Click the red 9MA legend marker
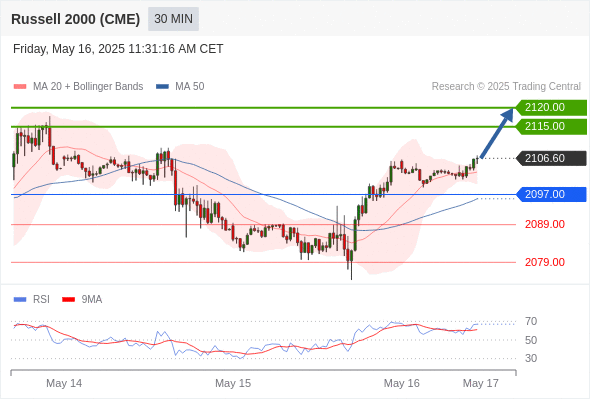The height and width of the screenshot is (400, 590). tap(68, 300)
